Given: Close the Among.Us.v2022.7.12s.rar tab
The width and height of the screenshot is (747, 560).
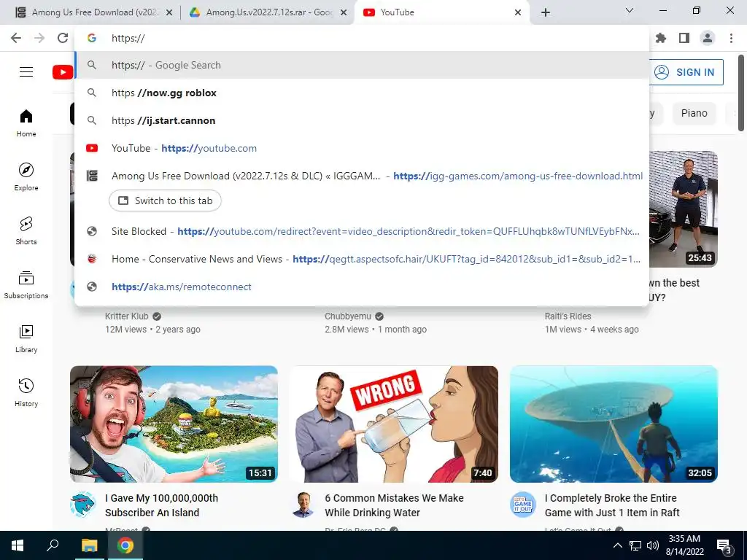Looking at the screenshot, I should [344, 13].
